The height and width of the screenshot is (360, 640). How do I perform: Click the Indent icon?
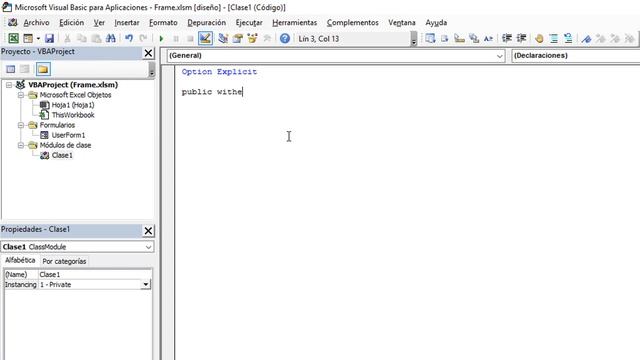507,38
